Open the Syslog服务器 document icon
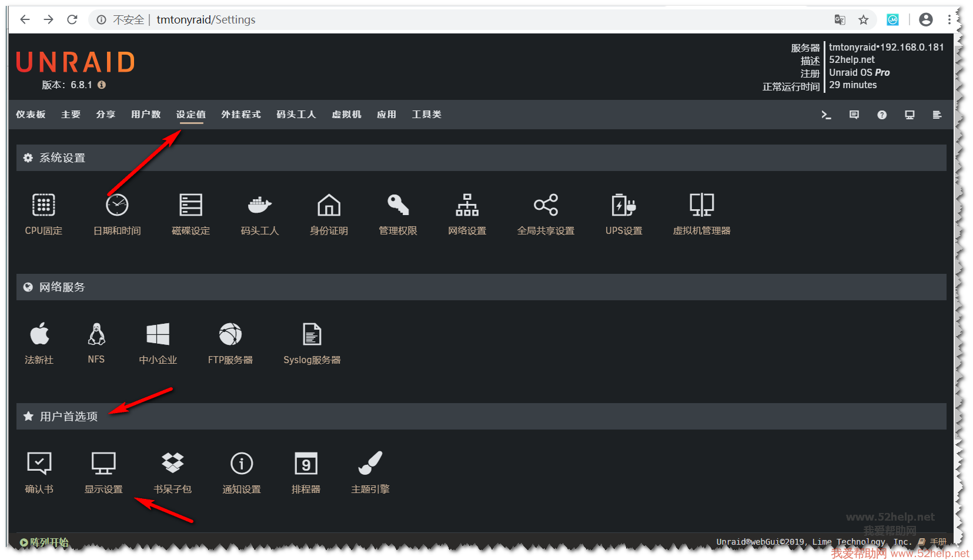 point(312,334)
